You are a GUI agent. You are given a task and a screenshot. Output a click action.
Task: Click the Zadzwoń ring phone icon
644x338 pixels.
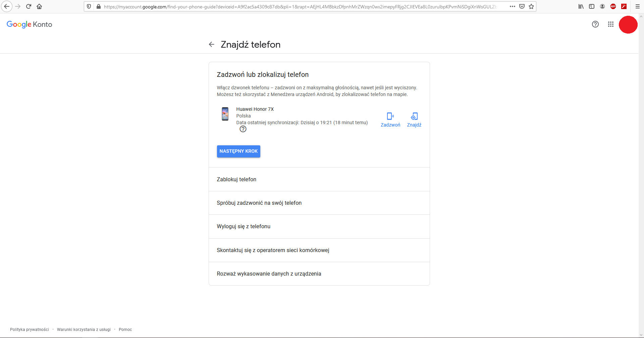[390, 116]
